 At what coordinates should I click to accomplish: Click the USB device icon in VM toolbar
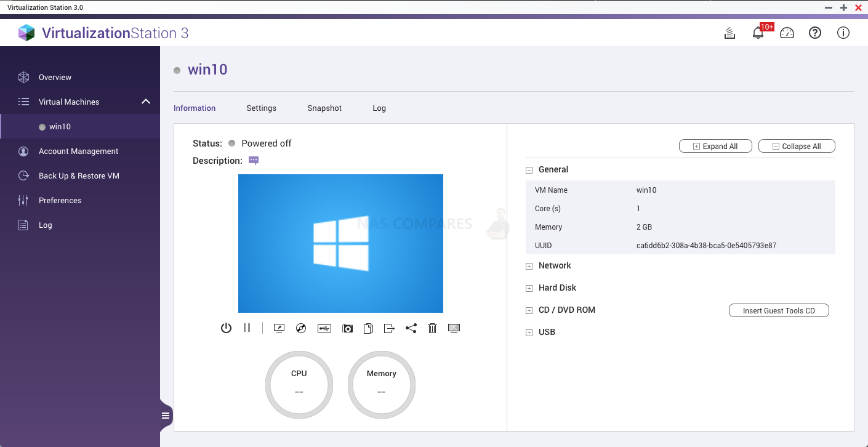[x=324, y=328]
